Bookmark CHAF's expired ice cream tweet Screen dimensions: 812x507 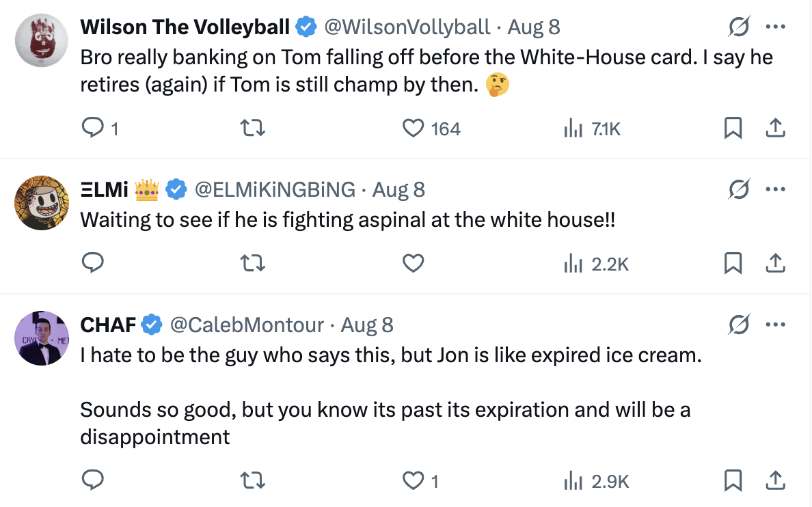click(x=733, y=481)
